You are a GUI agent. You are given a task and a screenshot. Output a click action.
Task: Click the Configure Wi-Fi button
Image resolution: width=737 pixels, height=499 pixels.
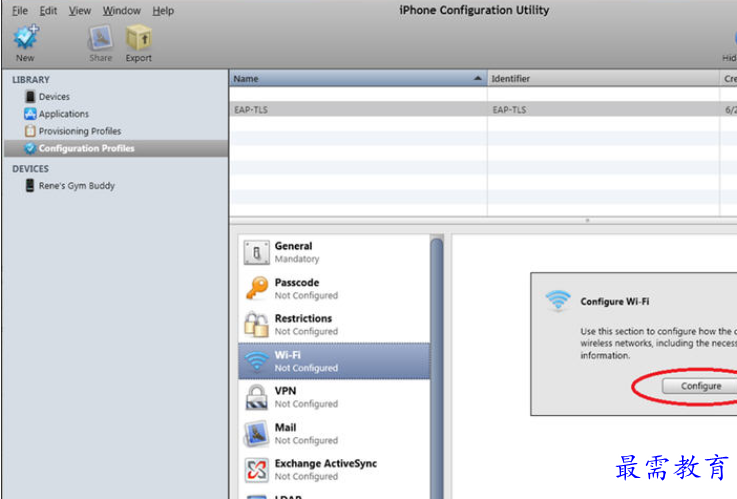700,386
